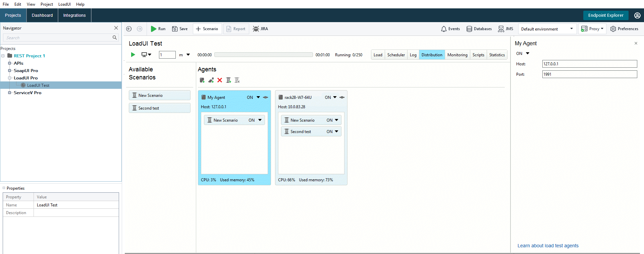This screenshot has height=254, width=644.
Task: Open the Proxy dropdown menu
Action: point(592,29)
